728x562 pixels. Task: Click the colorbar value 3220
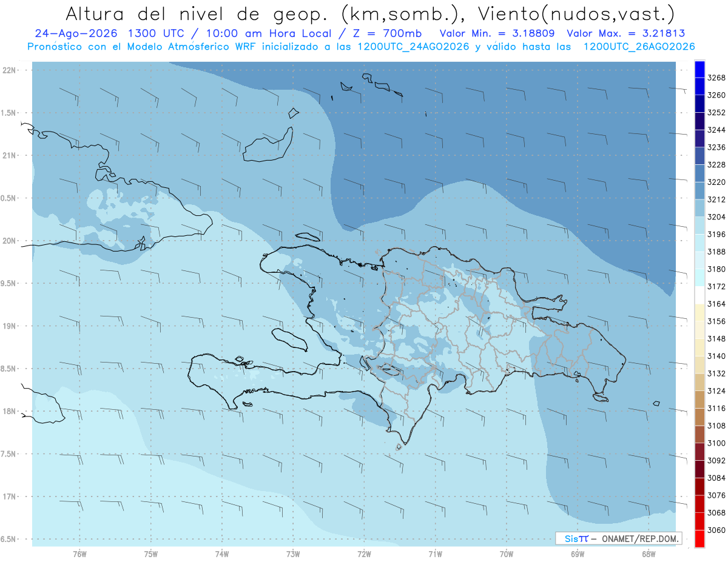pyautogui.click(x=716, y=182)
